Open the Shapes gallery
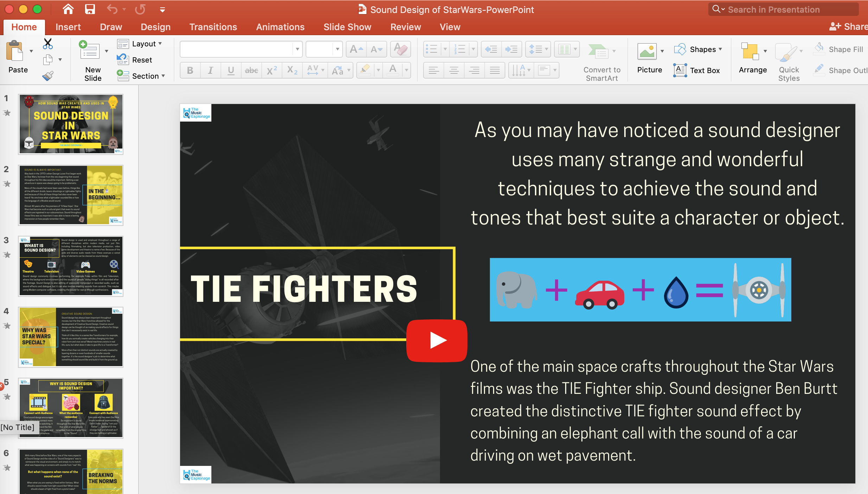This screenshot has width=868, height=494. tap(698, 49)
